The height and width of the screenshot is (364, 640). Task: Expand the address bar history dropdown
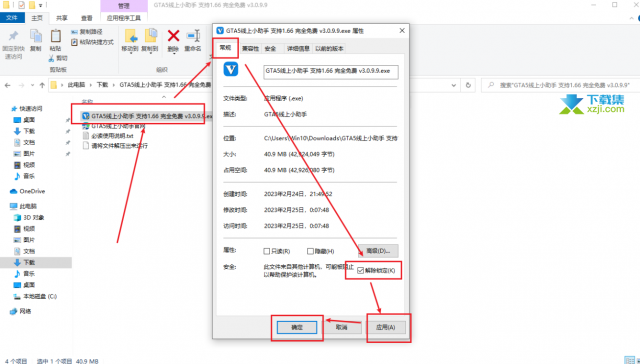(453, 85)
